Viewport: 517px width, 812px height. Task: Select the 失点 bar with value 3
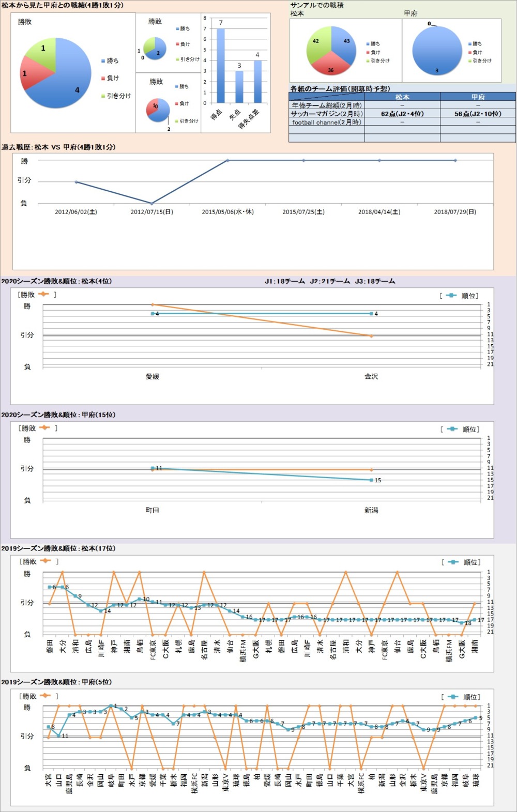239,87
